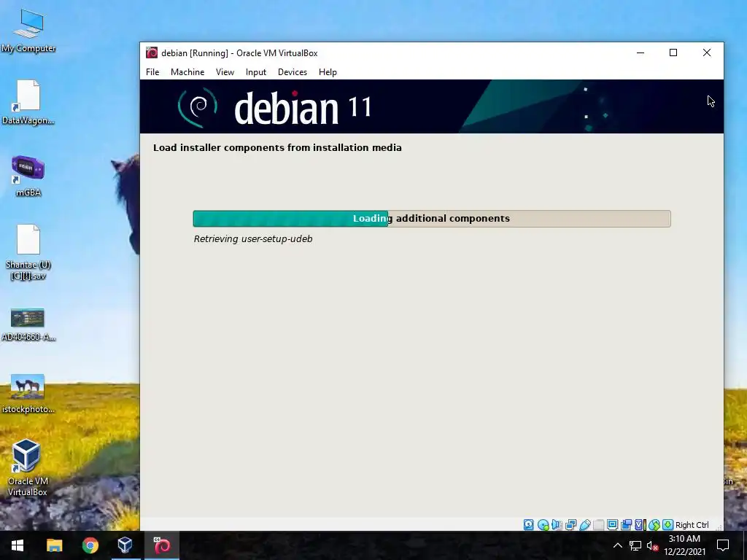Minimize the debian VirtualBox window
Viewport: 747px width, 560px height.
640,52
